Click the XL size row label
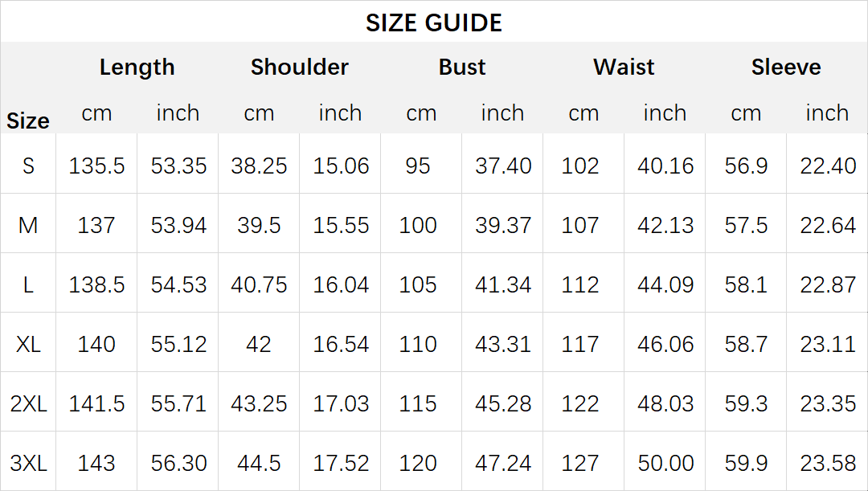This screenshot has height=491, width=868. click(28, 344)
